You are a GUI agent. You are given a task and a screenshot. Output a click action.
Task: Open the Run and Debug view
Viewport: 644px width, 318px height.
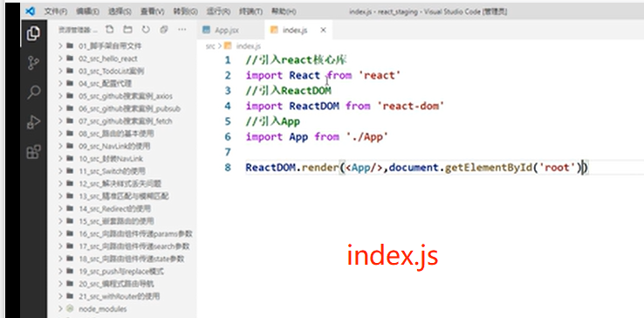click(x=33, y=122)
